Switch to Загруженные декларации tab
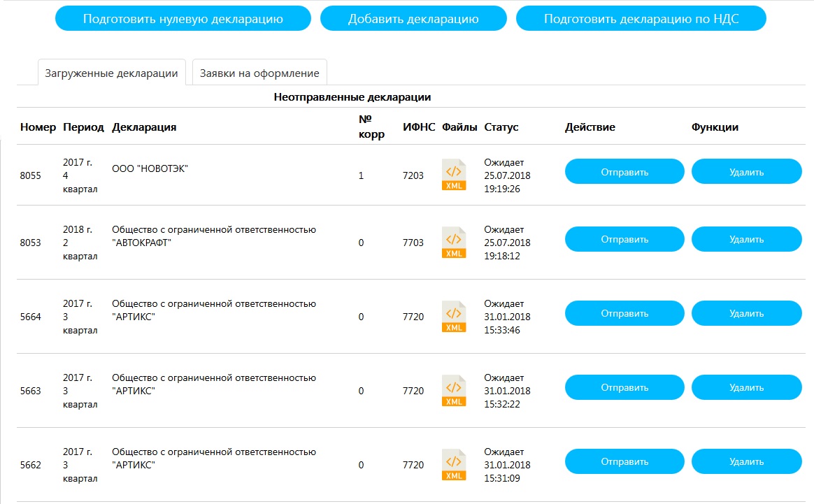814x504 pixels. 112,73
